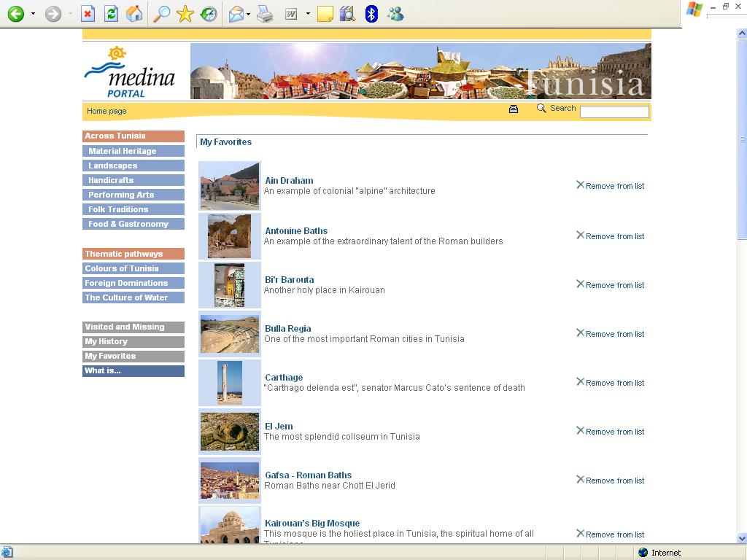Screen dimensions: 747x560
Task: Open Material Heritage menu item
Action: pyautogui.click(x=133, y=151)
